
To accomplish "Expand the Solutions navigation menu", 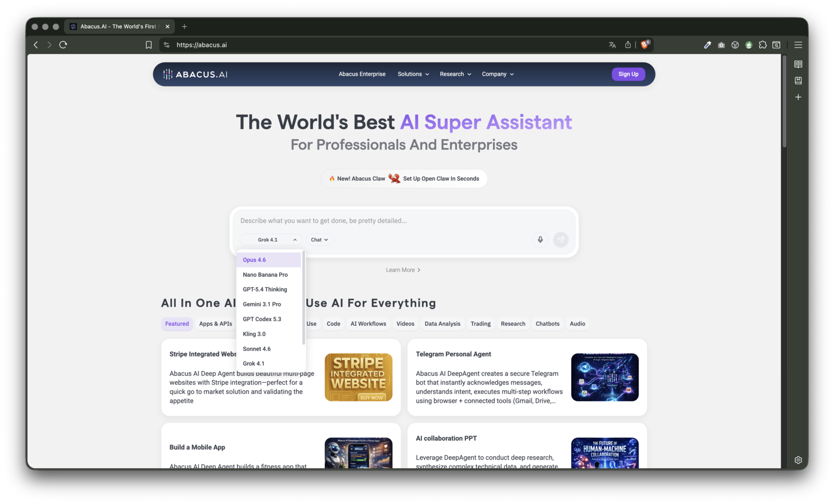I will tap(413, 74).
